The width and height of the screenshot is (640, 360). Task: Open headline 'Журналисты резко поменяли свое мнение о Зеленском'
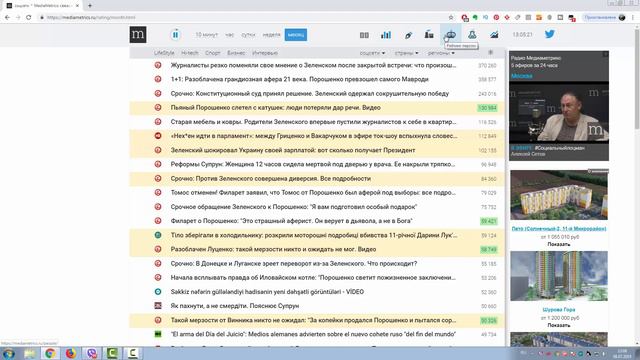pyautogui.click(x=313, y=65)
